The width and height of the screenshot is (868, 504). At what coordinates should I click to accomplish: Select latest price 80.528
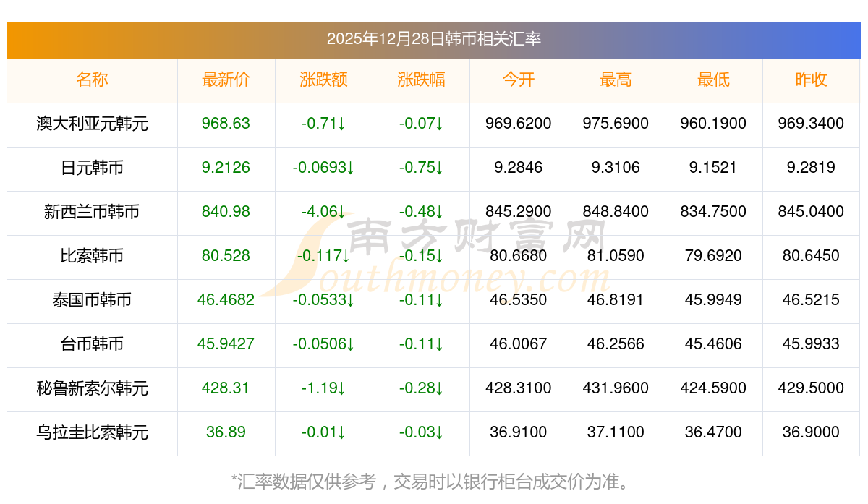pos(226,256)
